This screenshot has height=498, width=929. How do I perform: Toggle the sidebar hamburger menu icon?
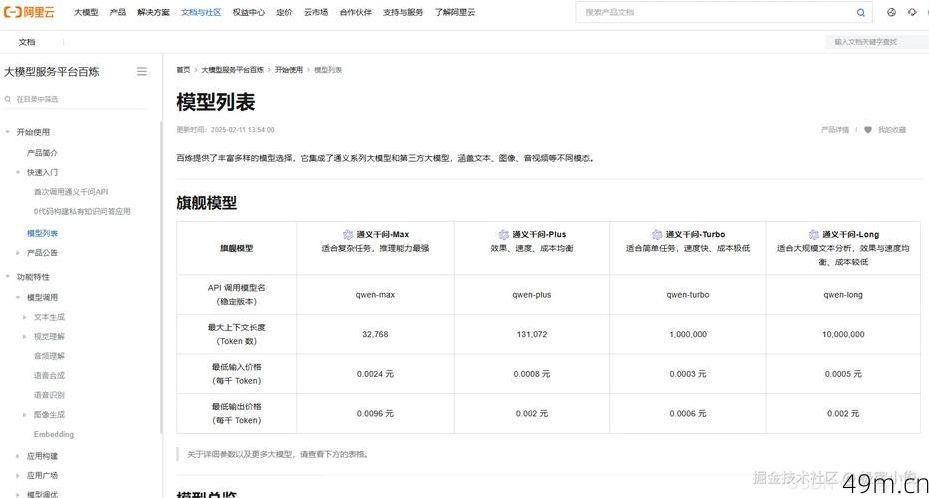pos(142,72)
